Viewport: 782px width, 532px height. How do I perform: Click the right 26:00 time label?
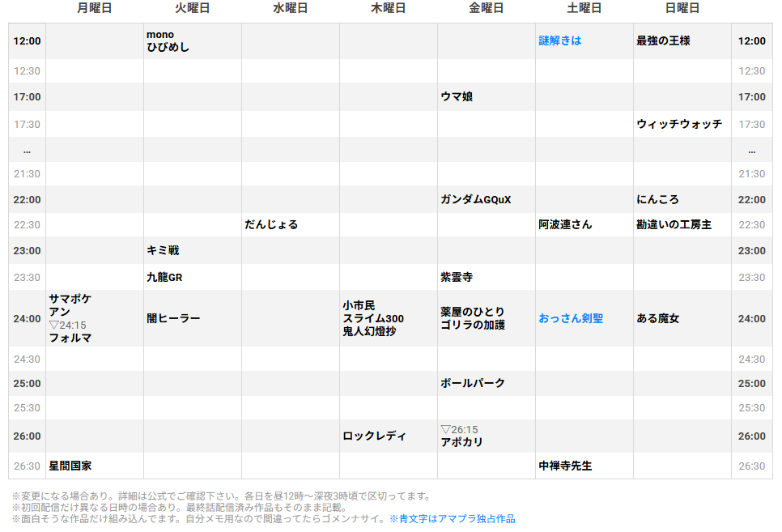(751, 436)
